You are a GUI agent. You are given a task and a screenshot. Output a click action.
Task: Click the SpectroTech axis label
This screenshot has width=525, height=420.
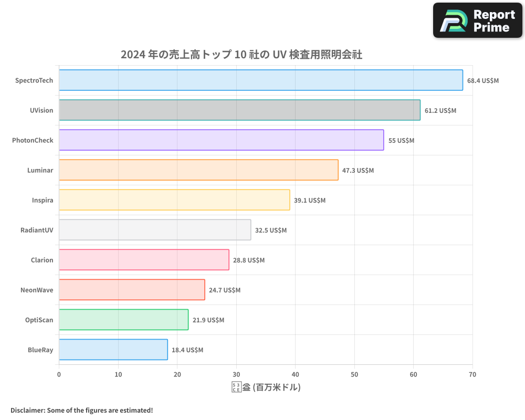[34, 81]
